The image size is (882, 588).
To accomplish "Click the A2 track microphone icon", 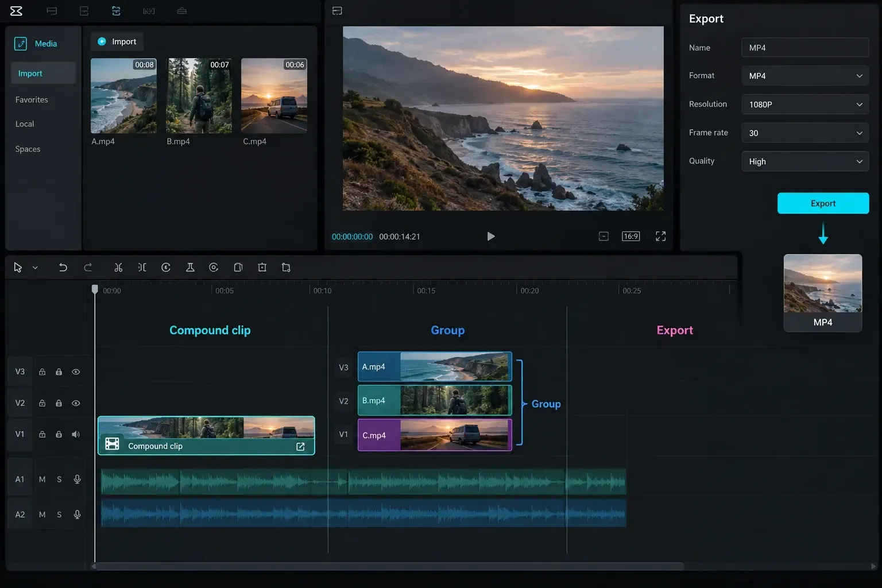I will 77,514.
